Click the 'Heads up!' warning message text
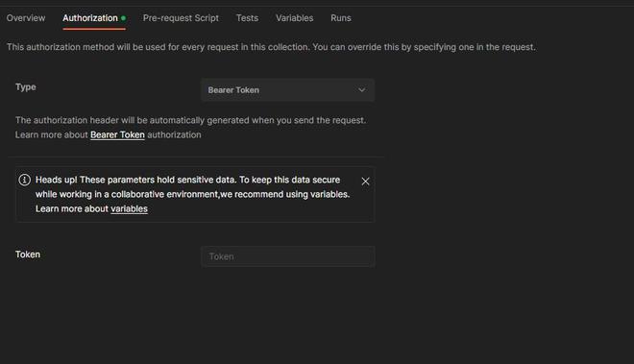Image resolution: width=634 pixels, height=364 pixels. (x=192, y=194)
